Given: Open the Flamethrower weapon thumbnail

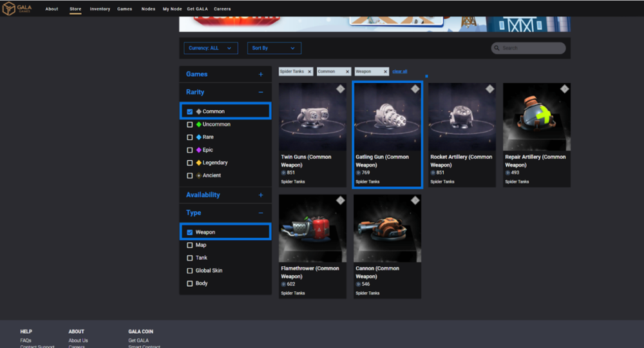Looking at the screenshot, I should 312,228.
